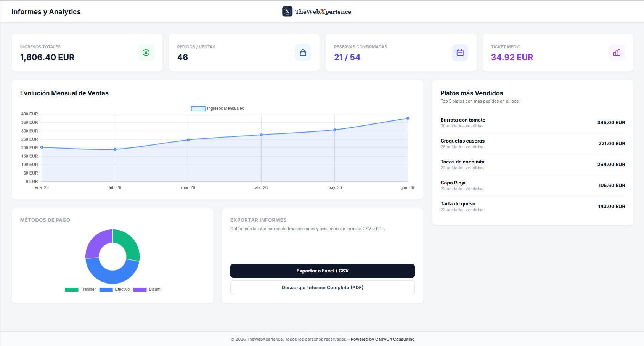
Task: Select the Burrata con tomate row
Action: pyautogui.click(x=533, y=123)
